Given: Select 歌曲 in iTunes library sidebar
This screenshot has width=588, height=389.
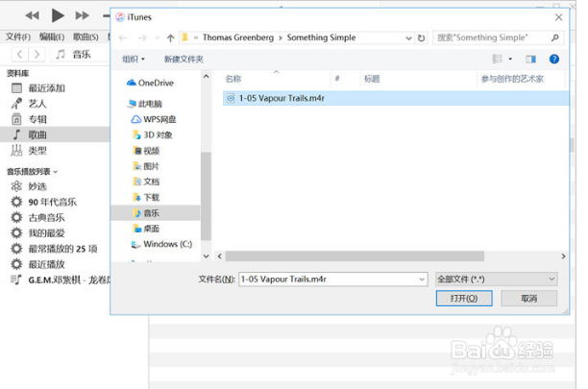Looking at the screenshot, I should tap(55, 134).
